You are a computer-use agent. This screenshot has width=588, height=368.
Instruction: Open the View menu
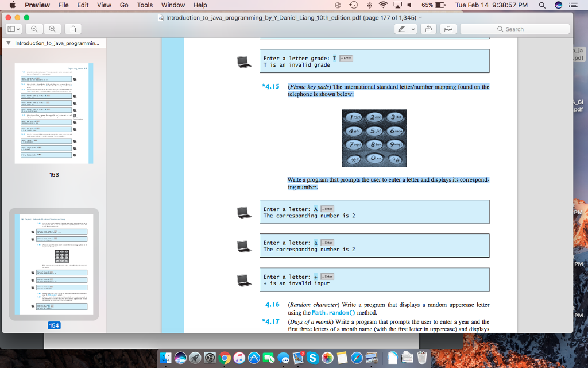pos(104,5)
